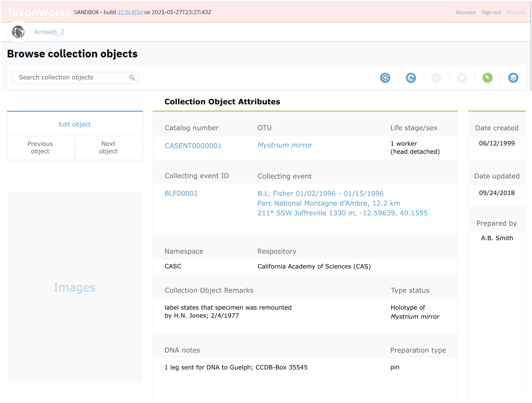Open the blue layers browse icon
532x403 pixels.
(513, 78)
